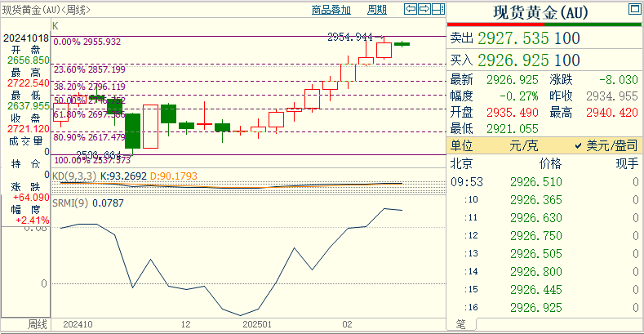This screenshot has height=334, width=644.
Task: Click the 价格 column header
Action: tap(550, 164)
